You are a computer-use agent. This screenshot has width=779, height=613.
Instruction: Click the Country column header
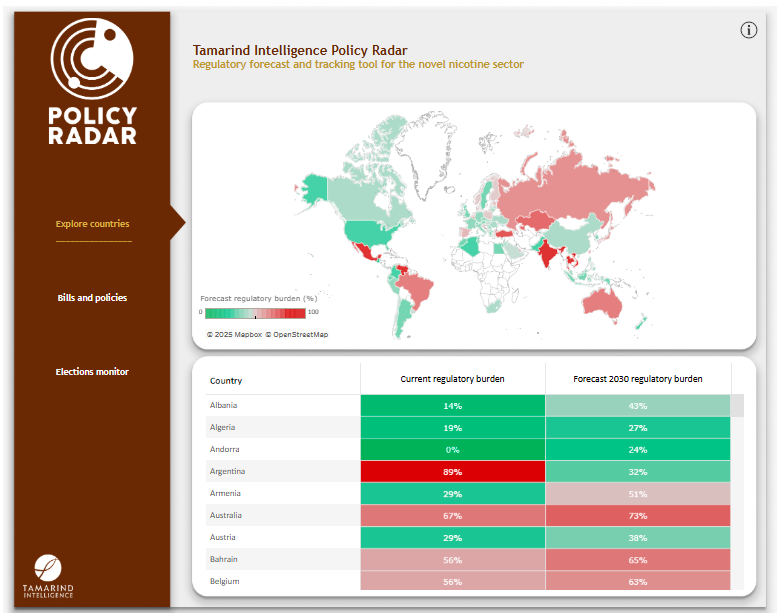click(226, 381)
